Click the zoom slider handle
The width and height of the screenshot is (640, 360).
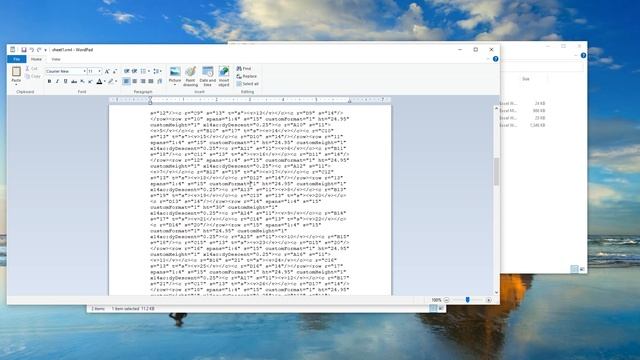point(467,300)
